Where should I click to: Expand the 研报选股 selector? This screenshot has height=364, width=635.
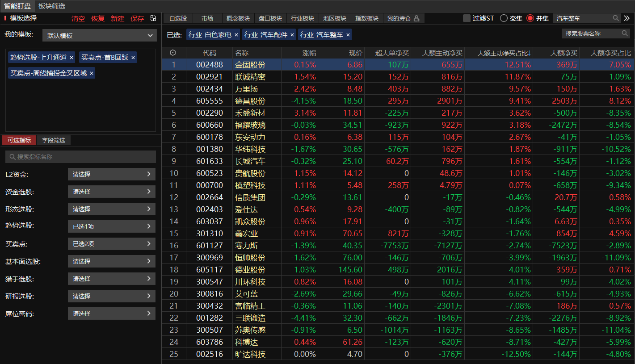click(112, 296)
